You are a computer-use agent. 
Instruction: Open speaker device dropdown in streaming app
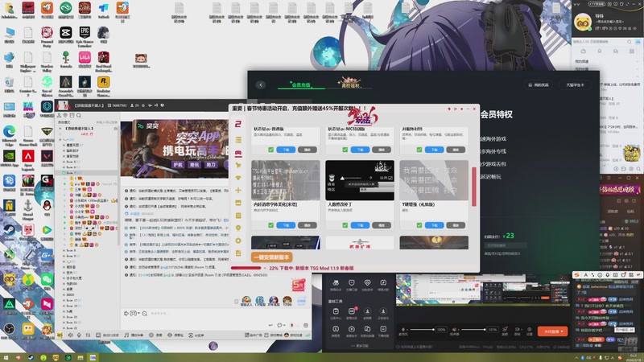tap(457, 330)
